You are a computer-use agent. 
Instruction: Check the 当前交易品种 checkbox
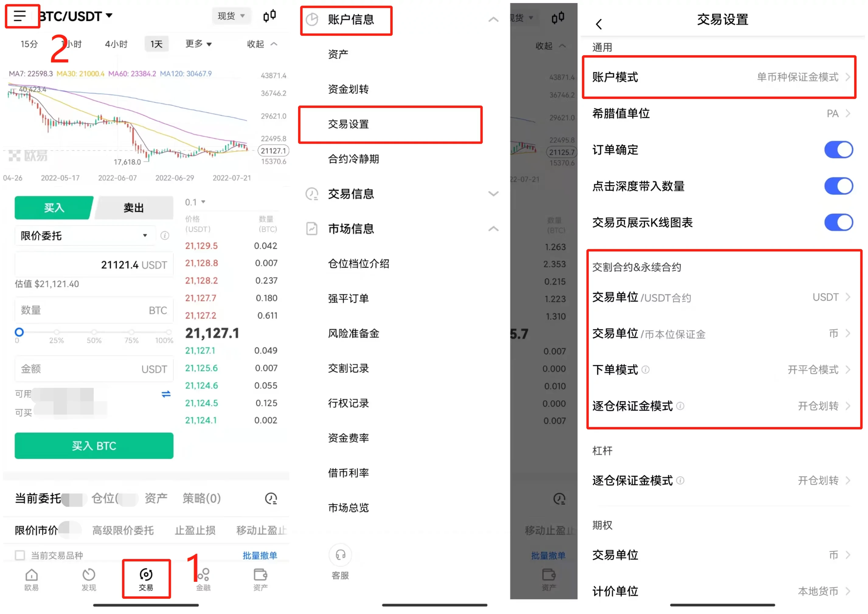click(x=20, y=555)
